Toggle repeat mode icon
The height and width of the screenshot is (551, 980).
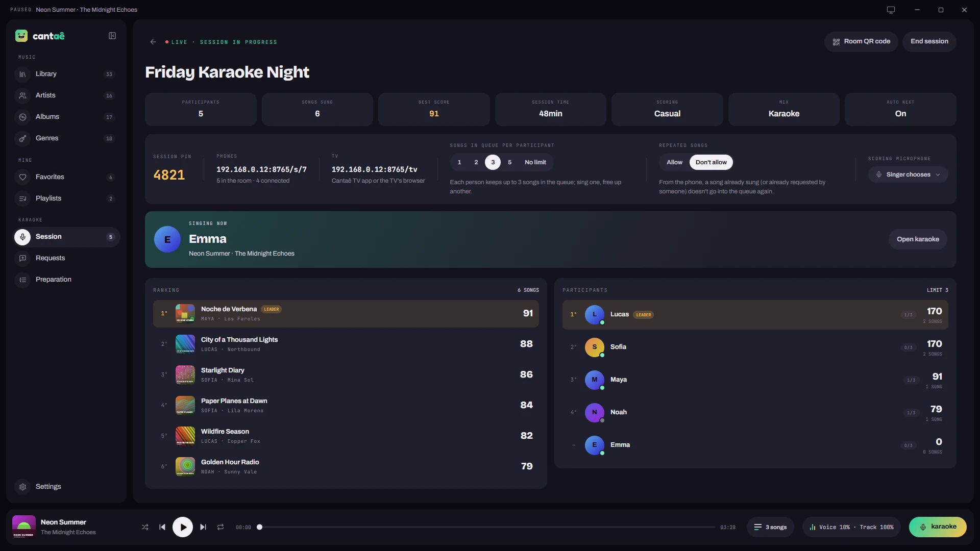pyautogui.click(x=220, y=527)
